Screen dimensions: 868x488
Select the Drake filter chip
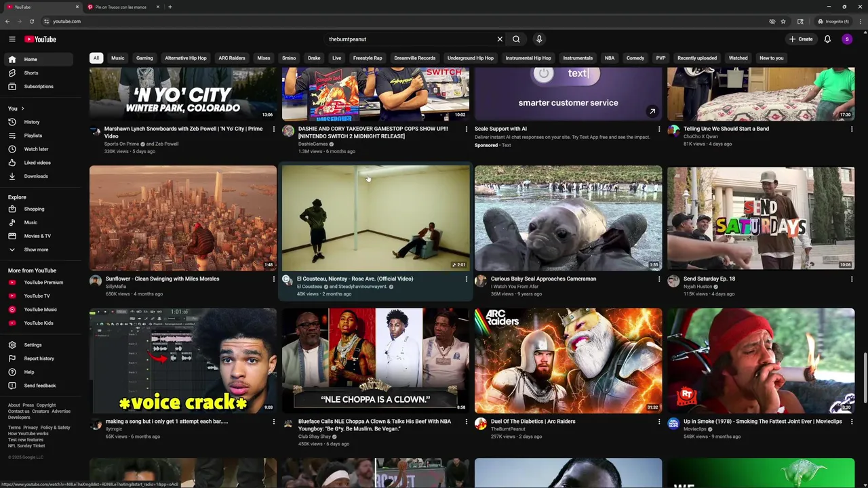[314, 58]
